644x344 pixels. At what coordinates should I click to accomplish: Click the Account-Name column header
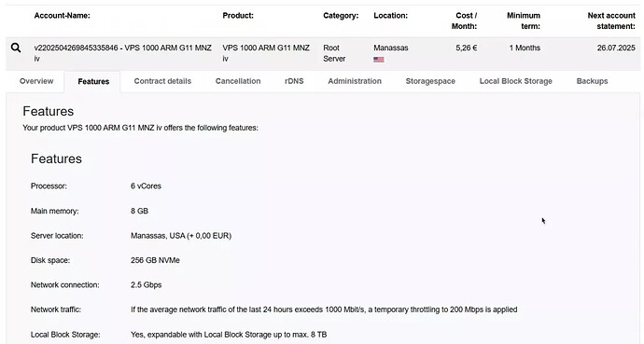click(62, 16)
